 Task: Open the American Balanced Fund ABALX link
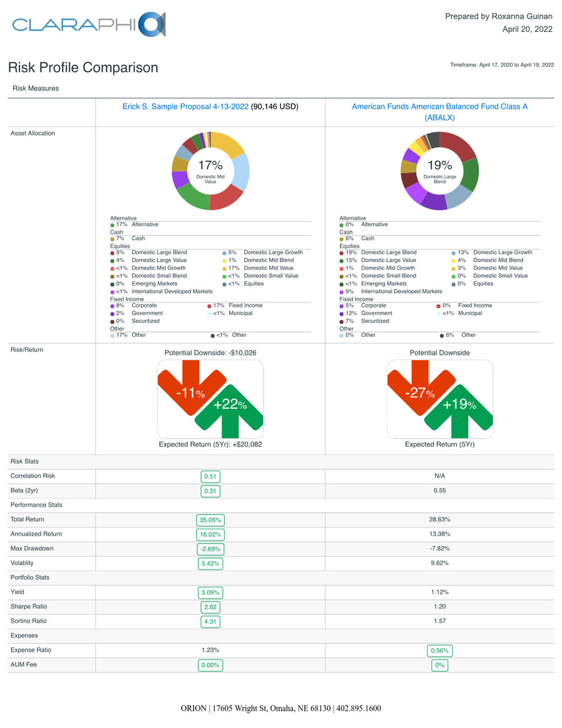pyautogui.click(x=440, y=106)
